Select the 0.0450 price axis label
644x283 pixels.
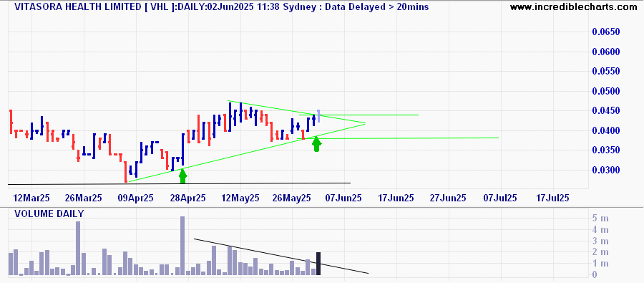(606, 111)
